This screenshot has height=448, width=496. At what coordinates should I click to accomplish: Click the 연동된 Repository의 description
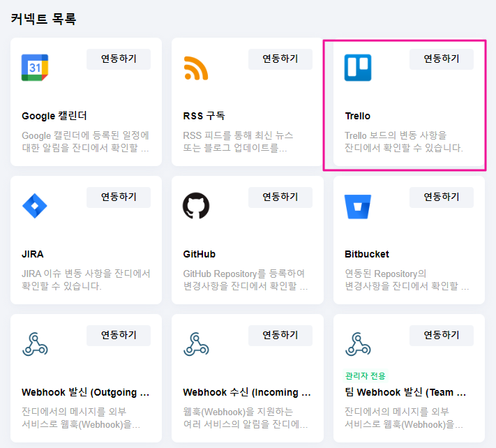407,280
